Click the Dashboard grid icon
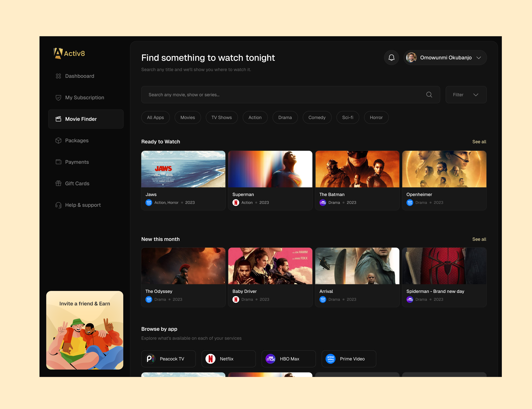The image size is (532, 409). click(x=58, y=76)
